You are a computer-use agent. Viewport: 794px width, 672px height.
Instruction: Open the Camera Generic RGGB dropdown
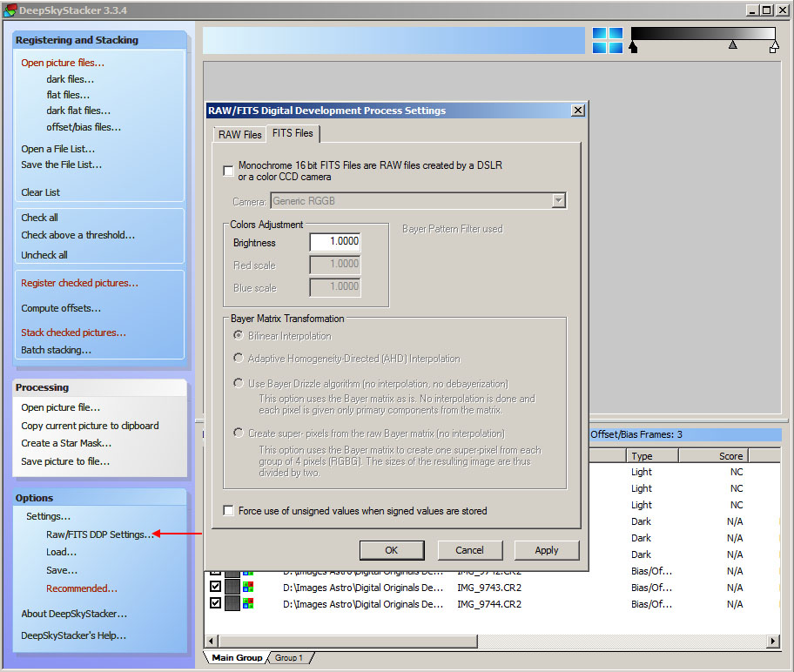(558, 200)
